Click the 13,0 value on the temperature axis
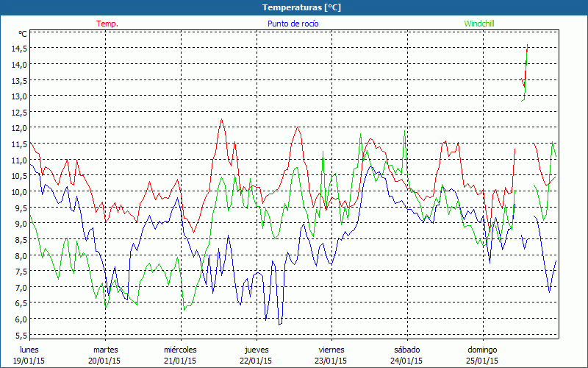This screenshot has width=588, height=368. (19, 96)
